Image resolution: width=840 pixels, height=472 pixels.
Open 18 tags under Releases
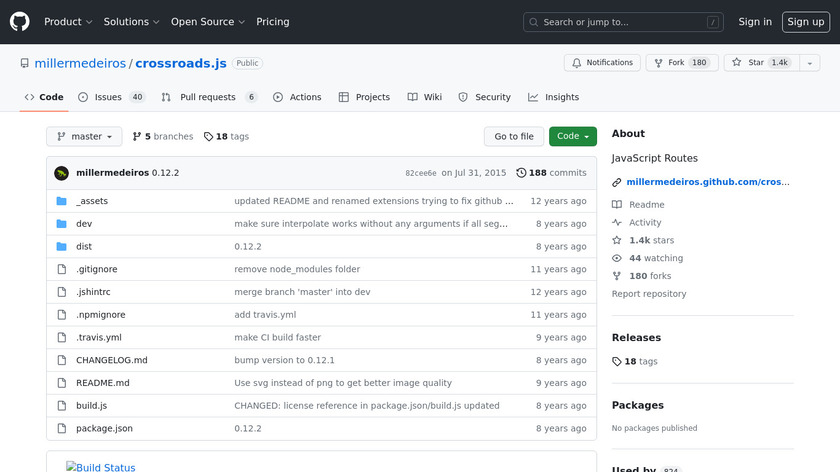click(x=635, y=361)
